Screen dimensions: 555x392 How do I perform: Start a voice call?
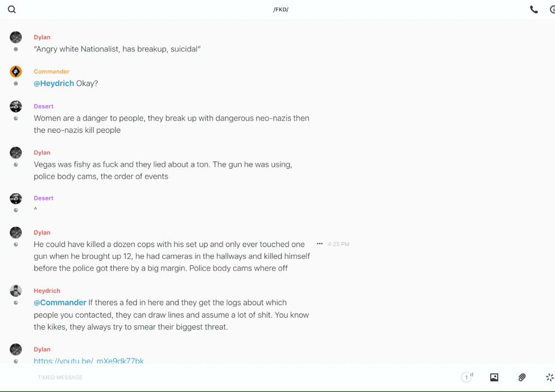534,10
